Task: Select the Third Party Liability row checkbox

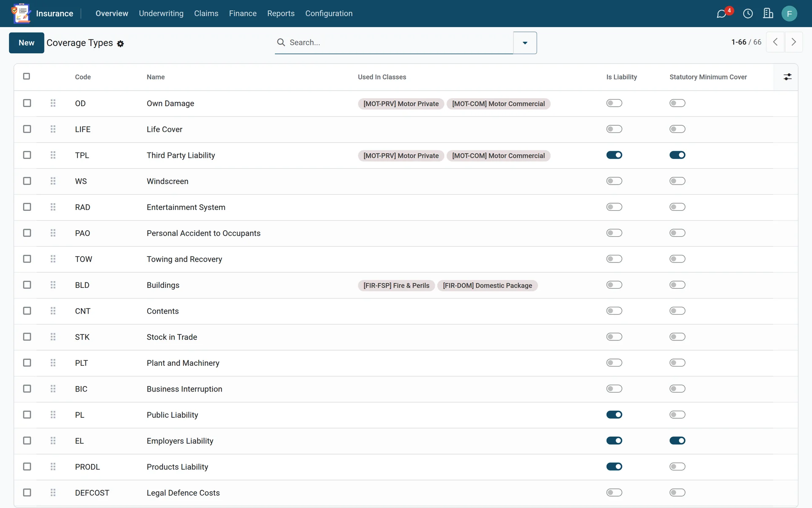Action: (x=27, y=155)
